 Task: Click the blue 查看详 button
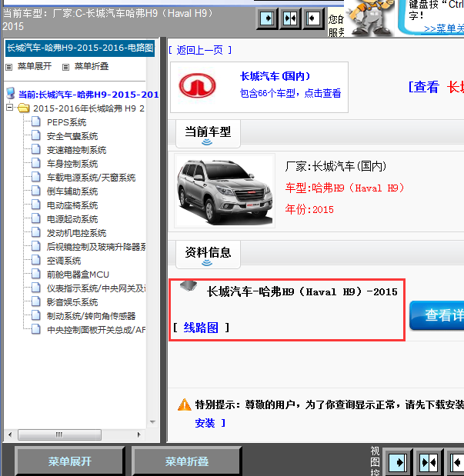(x=436, y=315)
